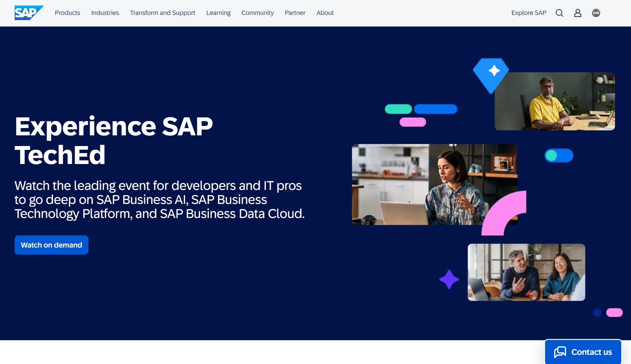Open the chat icon on Contact us button

[561, 352]
